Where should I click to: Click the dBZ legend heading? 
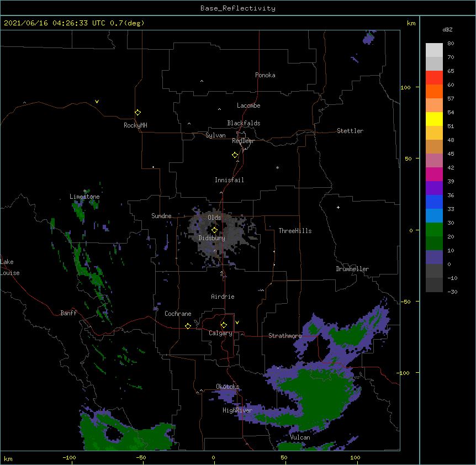pos(447,29)
